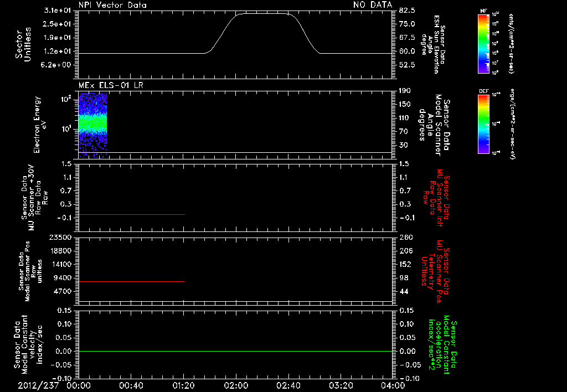Click the 'cnts/(cm**2-sr-sec)' units label
Image resolution: width=567 pixels, height=392 pixels.
[511, 44]
